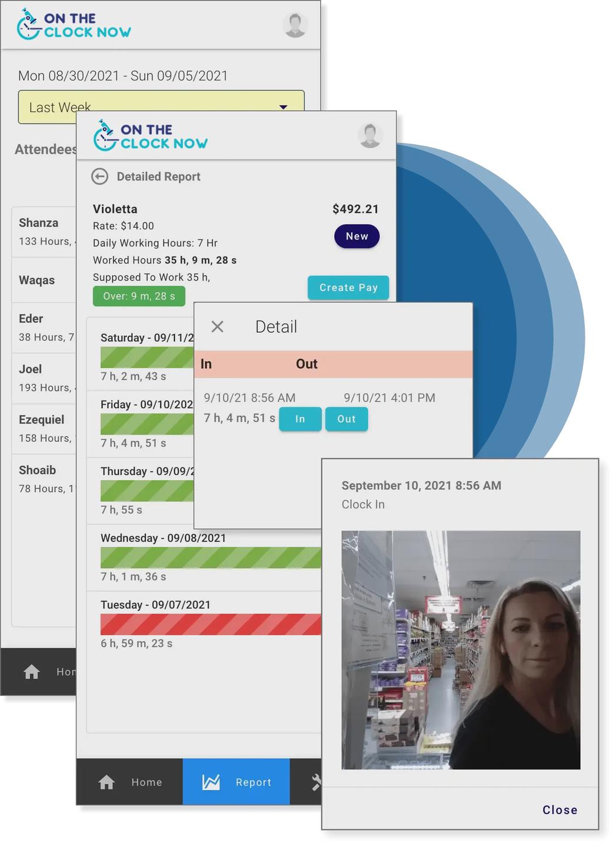Close the Clock In photo dialog
Viewport: 616px width, 847px height.
point(560,810)
